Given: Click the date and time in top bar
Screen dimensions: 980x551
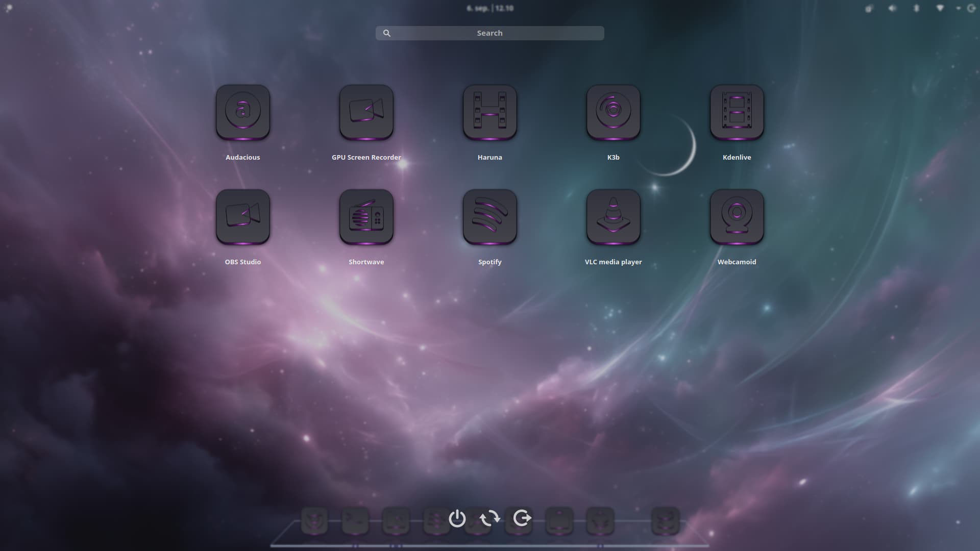Looking at the screenshot, I should tap(490, 8).
